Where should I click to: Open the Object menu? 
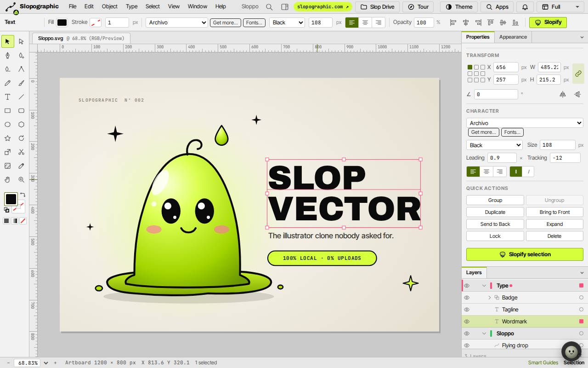(x=110, y=6)
